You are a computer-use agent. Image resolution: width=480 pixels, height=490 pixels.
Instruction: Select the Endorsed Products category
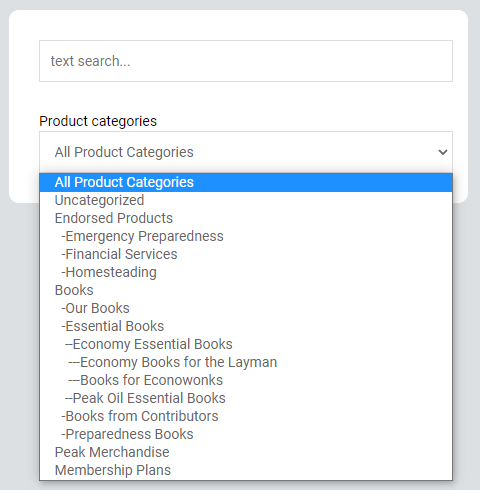[246, 218]
